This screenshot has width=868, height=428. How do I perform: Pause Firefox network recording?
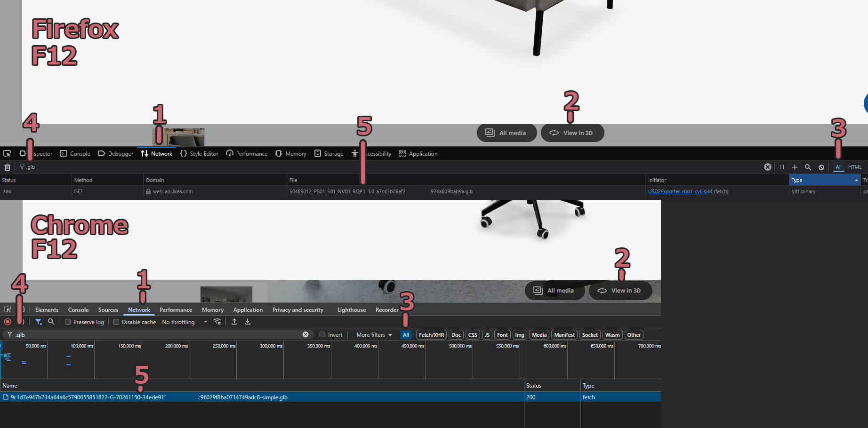click(x=782, y=167)
